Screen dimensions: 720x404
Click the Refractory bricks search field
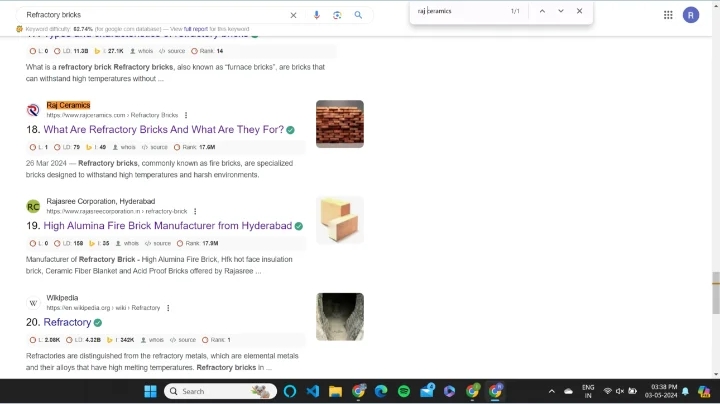(154, 15)
